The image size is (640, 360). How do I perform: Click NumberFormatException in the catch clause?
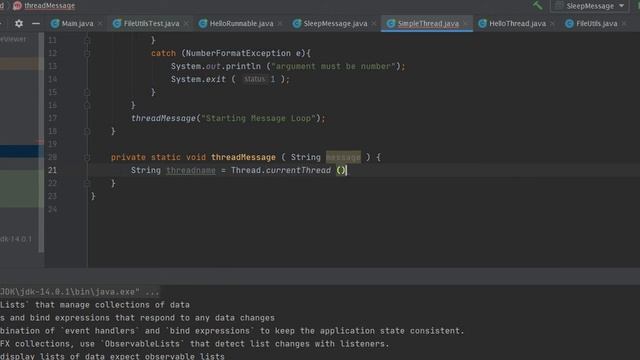click(x=238, y=53)
